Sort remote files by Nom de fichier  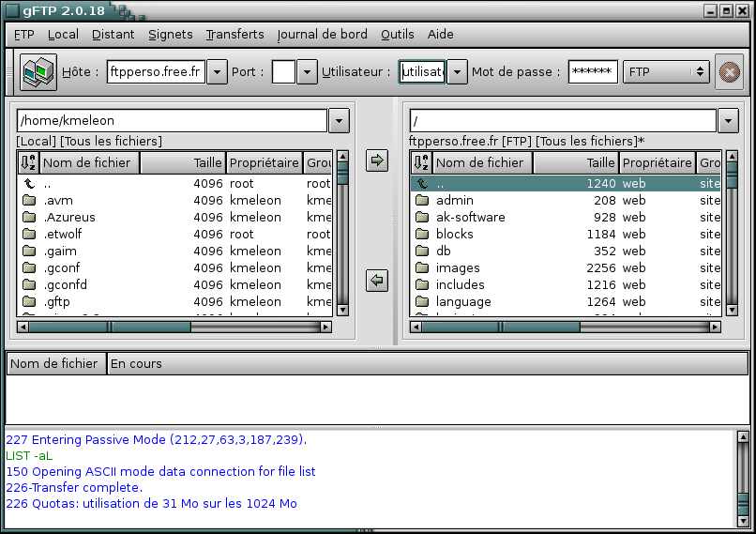(482, 162)
